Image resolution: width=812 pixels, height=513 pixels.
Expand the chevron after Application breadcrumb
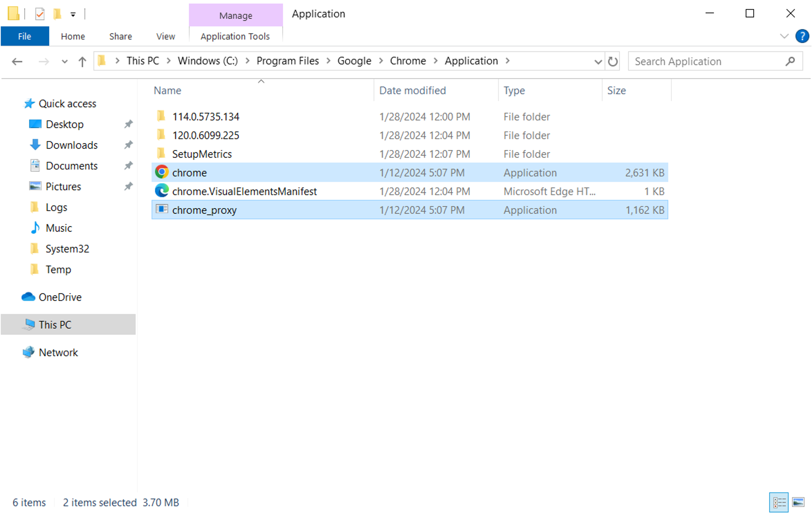click(507, 61)
